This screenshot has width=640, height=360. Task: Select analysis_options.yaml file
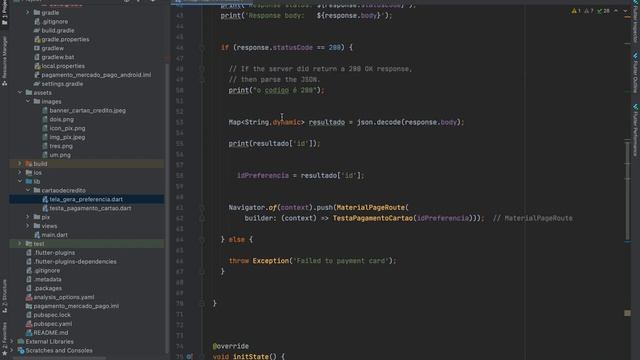[x=63, y=297]
